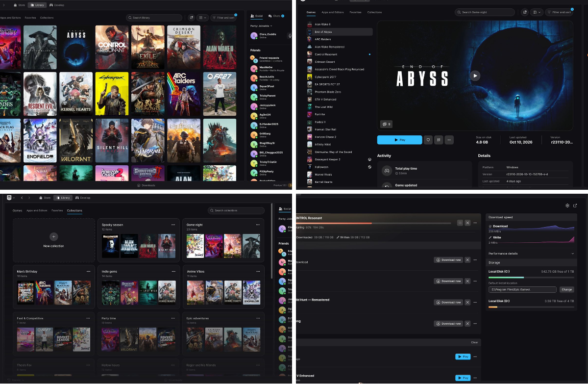
Task: Open the downloads settings gear icon
Action: [x=567, y=205]
